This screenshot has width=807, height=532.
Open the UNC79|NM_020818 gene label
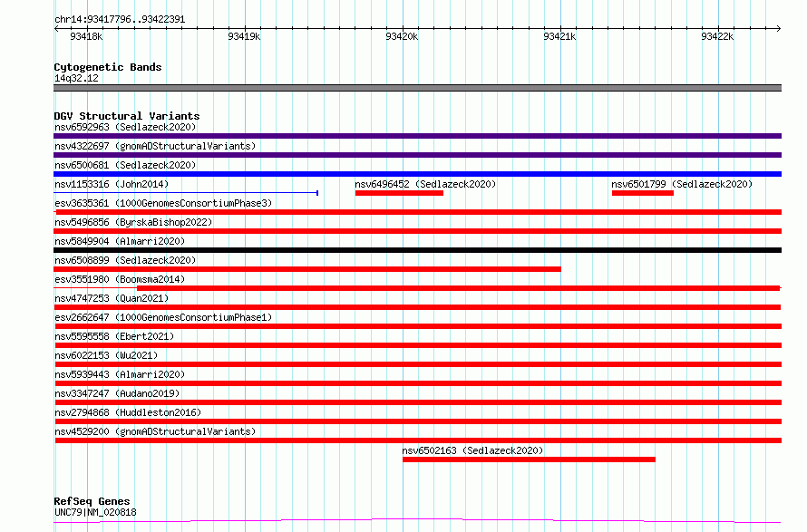(x=95, y=512)
